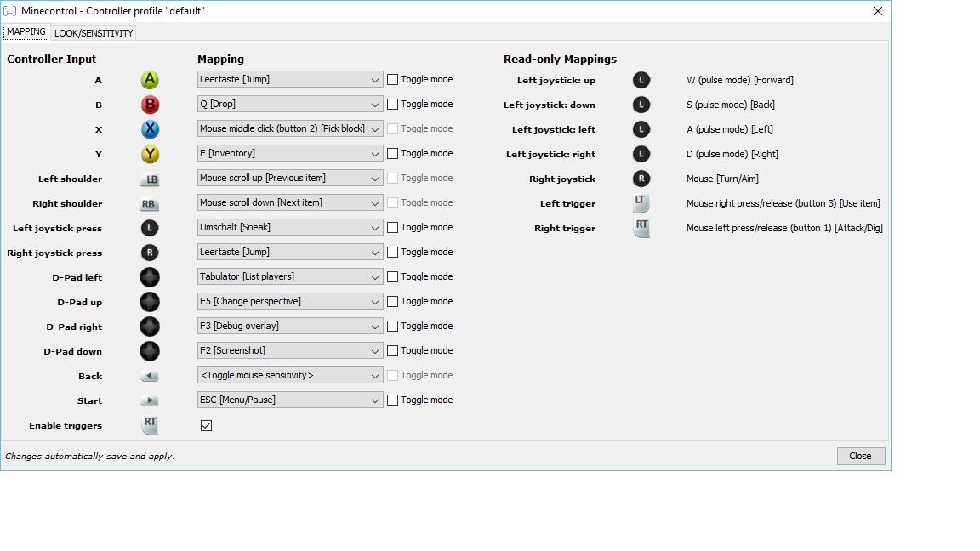Click the blue X button icon
Image resolution: width=980 pixels, height=551 pixels.
pos(150,129)
